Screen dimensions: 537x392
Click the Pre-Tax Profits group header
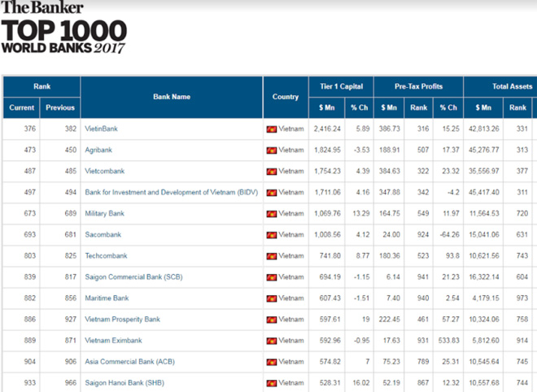418,87
